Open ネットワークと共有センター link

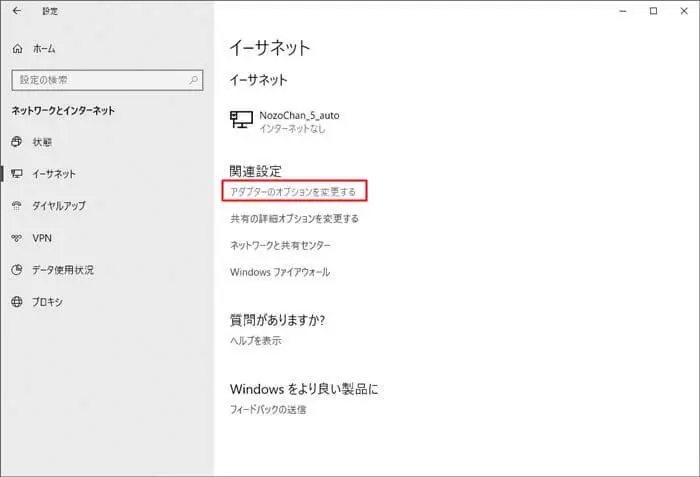(x=280, y=245)
